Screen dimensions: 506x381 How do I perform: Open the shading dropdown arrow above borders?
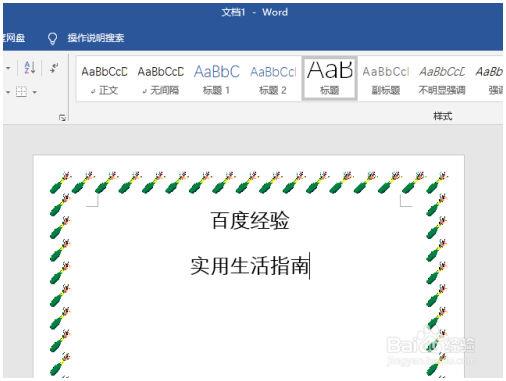pyautogui.click(x=8, y=68)
